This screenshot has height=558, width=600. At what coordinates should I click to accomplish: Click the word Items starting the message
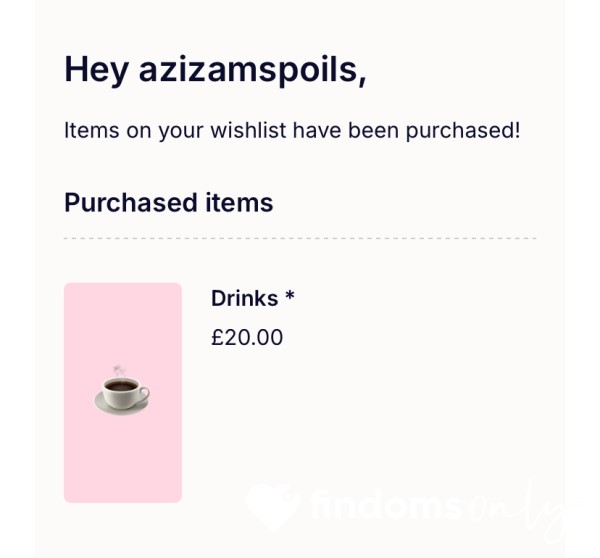click(x=91, y=130)
